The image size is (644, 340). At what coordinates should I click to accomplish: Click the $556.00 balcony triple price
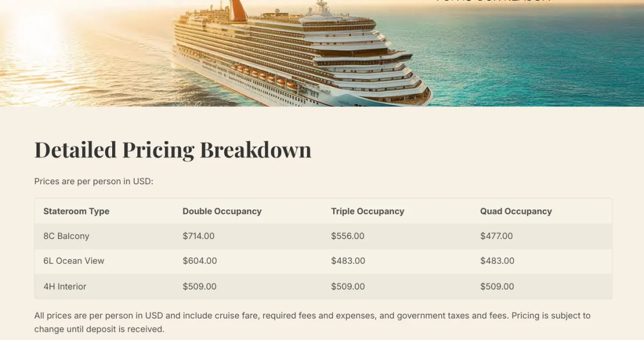pos(348,236)
